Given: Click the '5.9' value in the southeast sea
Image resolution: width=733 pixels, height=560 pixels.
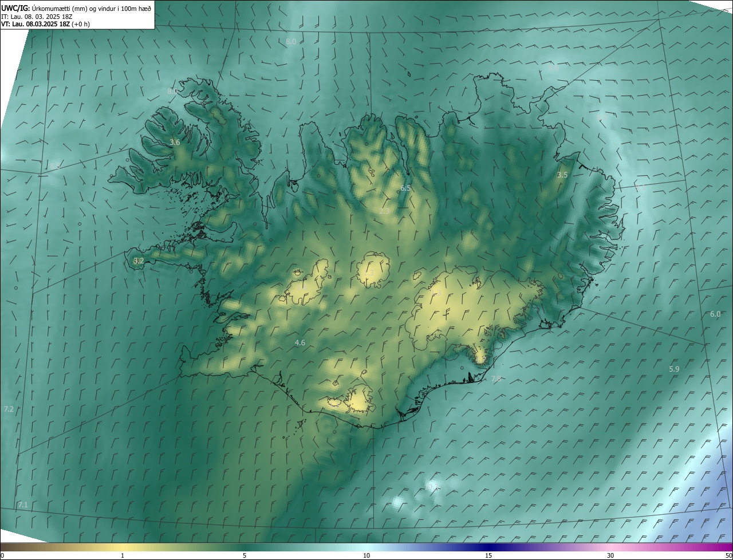Looking at the screenshot, I should click(674, 369).
